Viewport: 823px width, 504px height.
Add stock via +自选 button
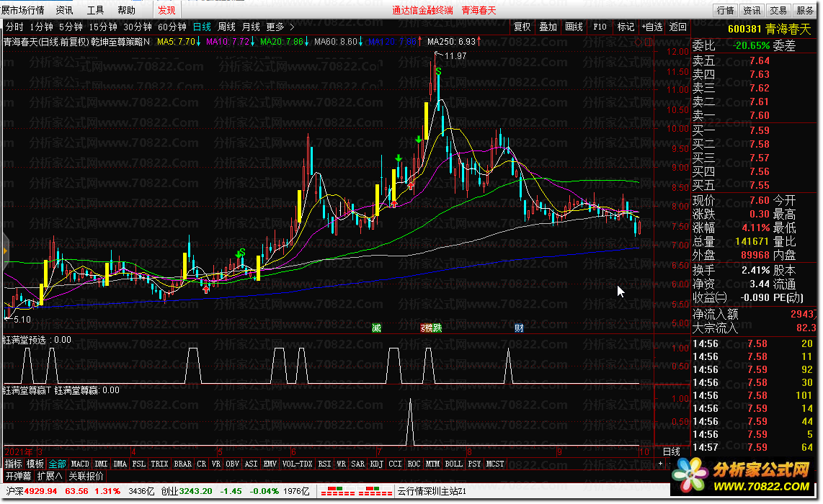[x=652, y=27]
